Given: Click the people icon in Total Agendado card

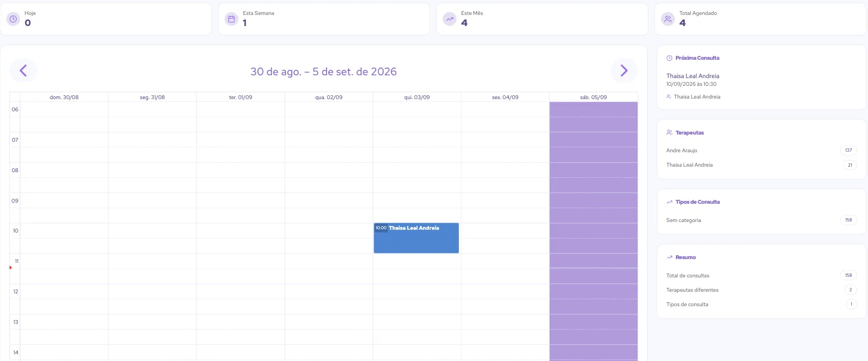Looking at the screenshot, I should click(x=668, y=19).
